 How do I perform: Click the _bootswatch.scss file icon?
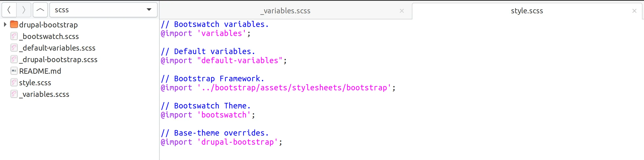[14, 36]
